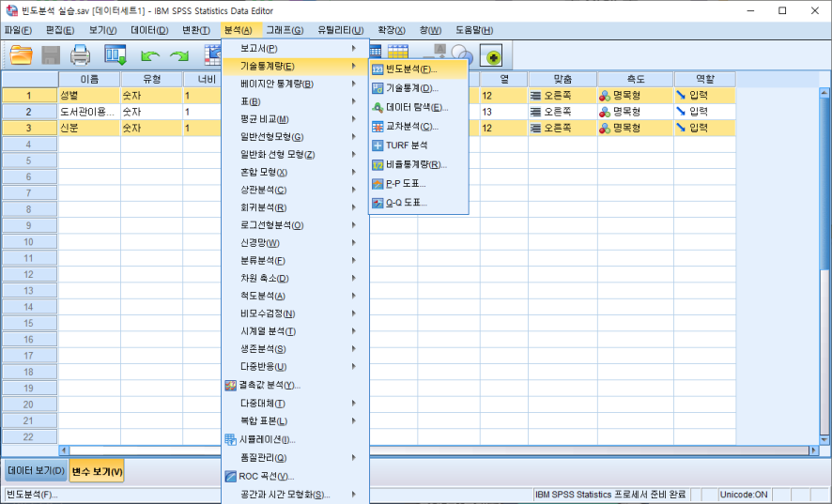Click the 역할 column header
The width and height of the screenshot is (832, 504).
point(705,80)
